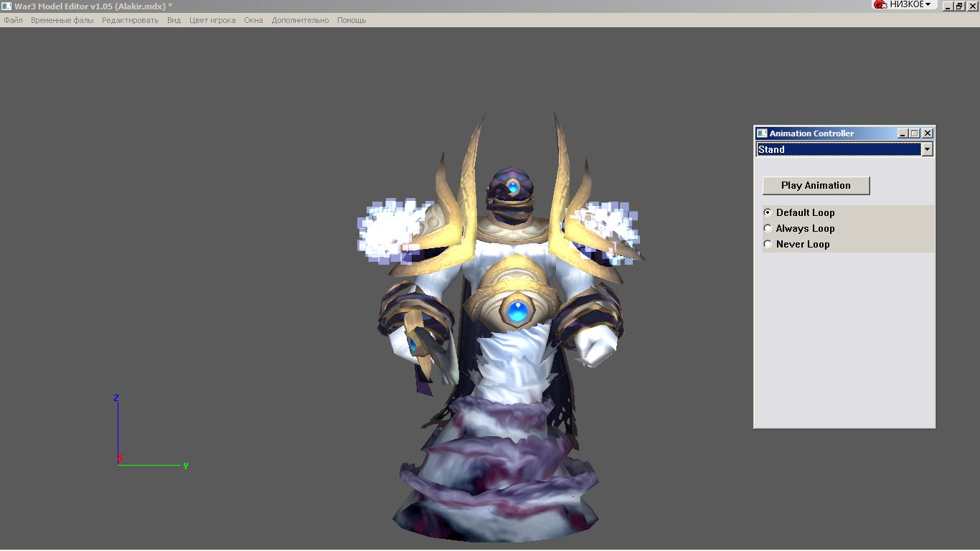
Task: Expand the Stand animation dropdown list
Action: pos(927,149)
